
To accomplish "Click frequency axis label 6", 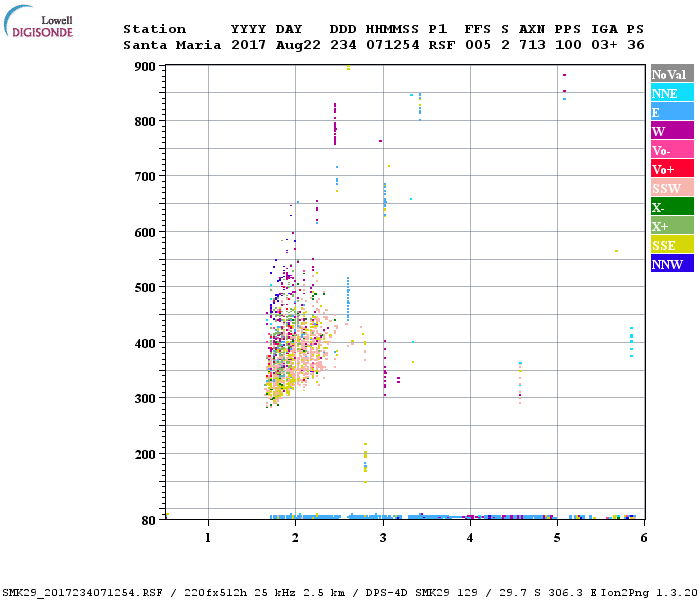I will (644, 538).
